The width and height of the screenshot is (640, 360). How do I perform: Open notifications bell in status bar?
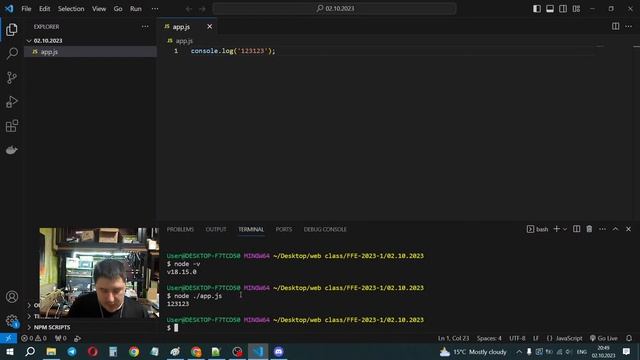pos(629,338)
